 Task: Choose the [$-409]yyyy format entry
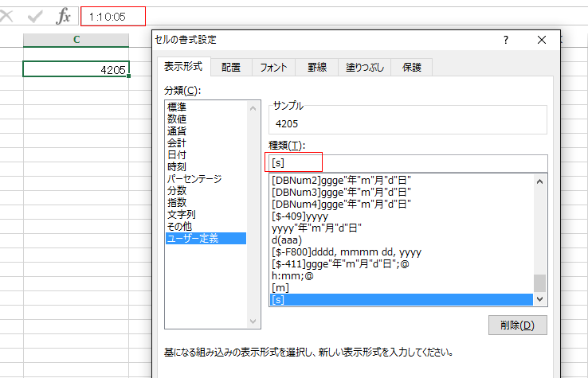(x=402, y=216)
